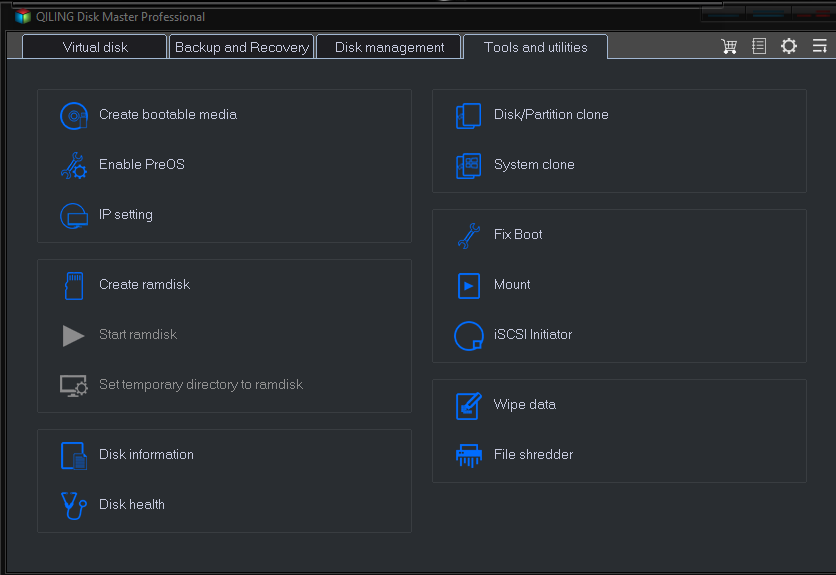Click the Enable PreOS wrench-gear icon
The image size is (836, 575).
[73, 166]
